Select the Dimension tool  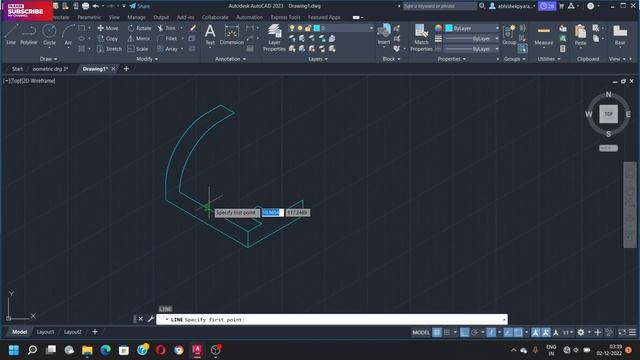(231, 34)
